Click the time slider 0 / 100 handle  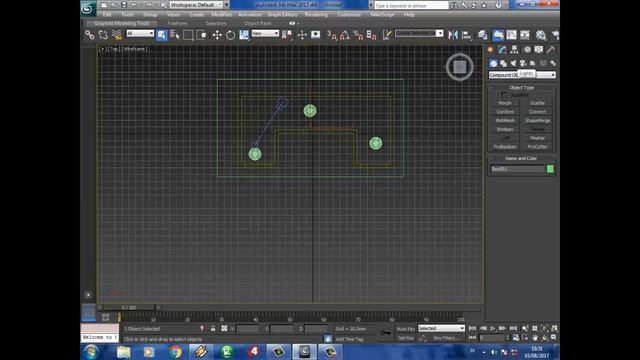[x=129, y=307]
